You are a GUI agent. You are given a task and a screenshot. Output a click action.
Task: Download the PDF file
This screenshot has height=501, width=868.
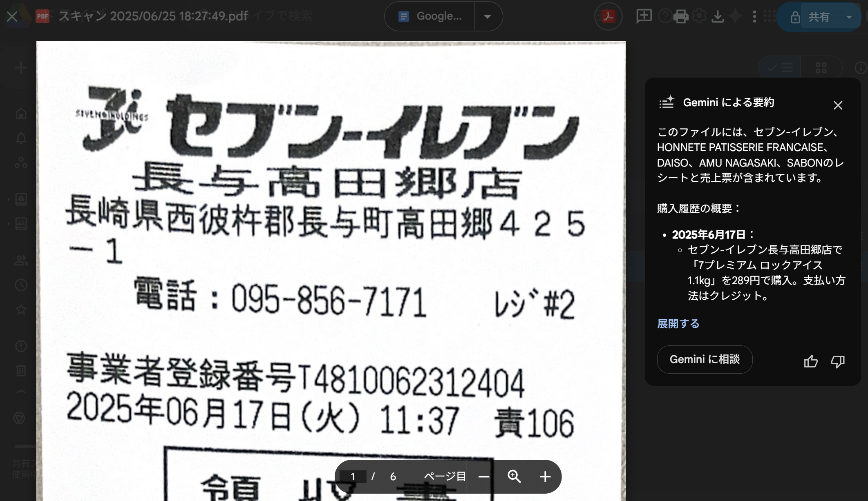click(718, 16)
